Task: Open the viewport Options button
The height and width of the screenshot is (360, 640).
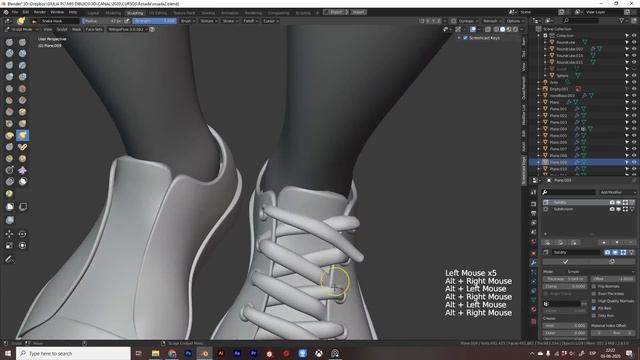Action: pyautogui.click(x=514, y=21)
